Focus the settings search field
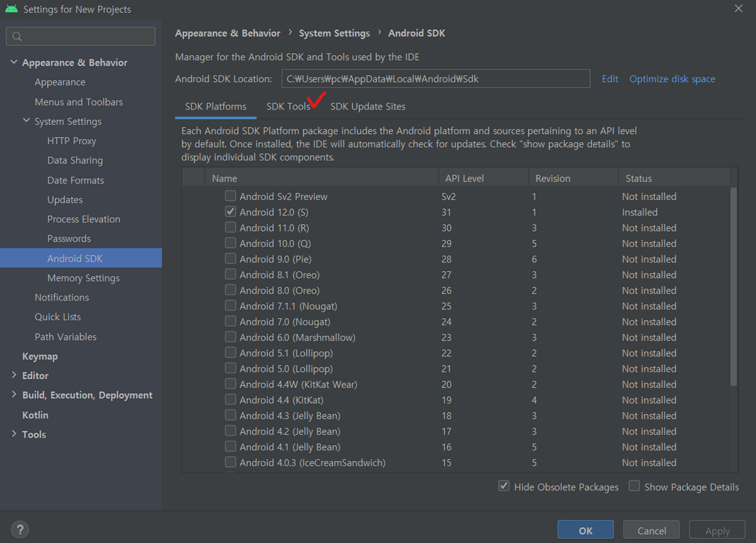Viewport: 756px width, 543px height. click(x=81, y=36)
